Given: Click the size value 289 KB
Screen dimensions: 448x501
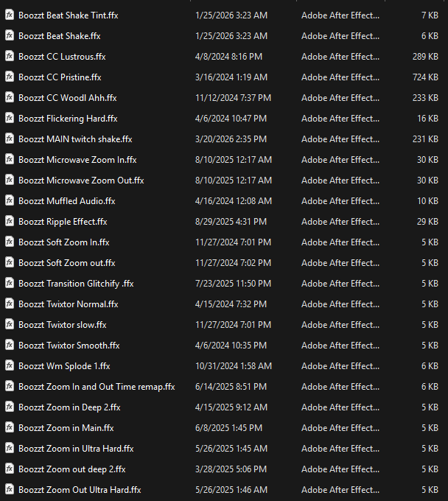Looking at the screenshot, I should [425, 57].
